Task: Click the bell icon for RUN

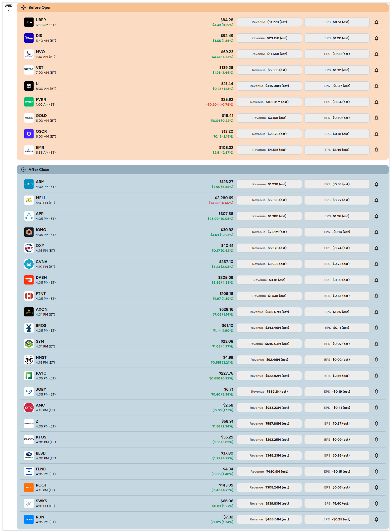Action: 376,519
